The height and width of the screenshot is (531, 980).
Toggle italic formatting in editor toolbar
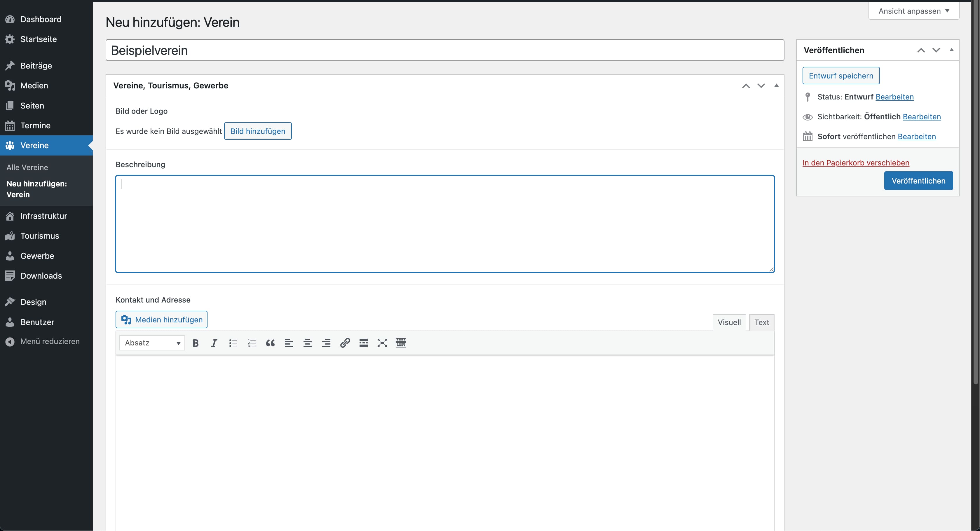point(214,343)
